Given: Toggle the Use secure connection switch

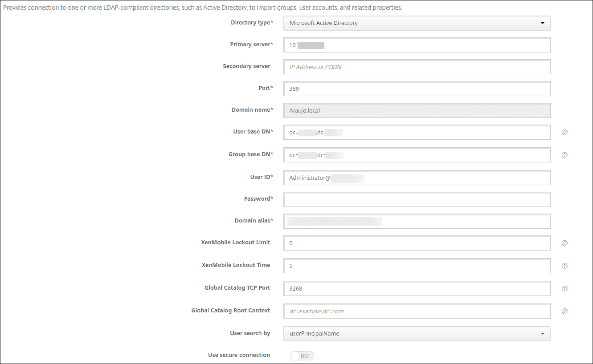Looking at the screenshot, I should click(302, 356).
